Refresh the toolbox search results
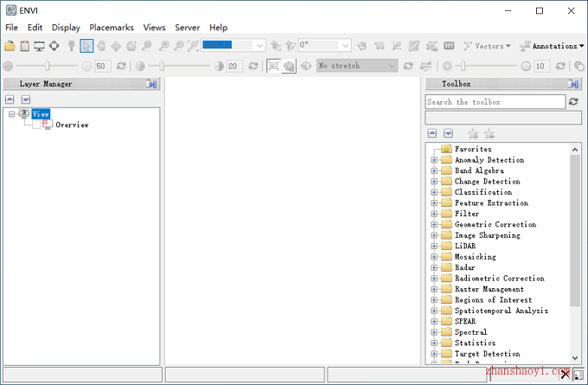This screenshot has height=385, width=588. pyautogui.click(x=573, y=101)
